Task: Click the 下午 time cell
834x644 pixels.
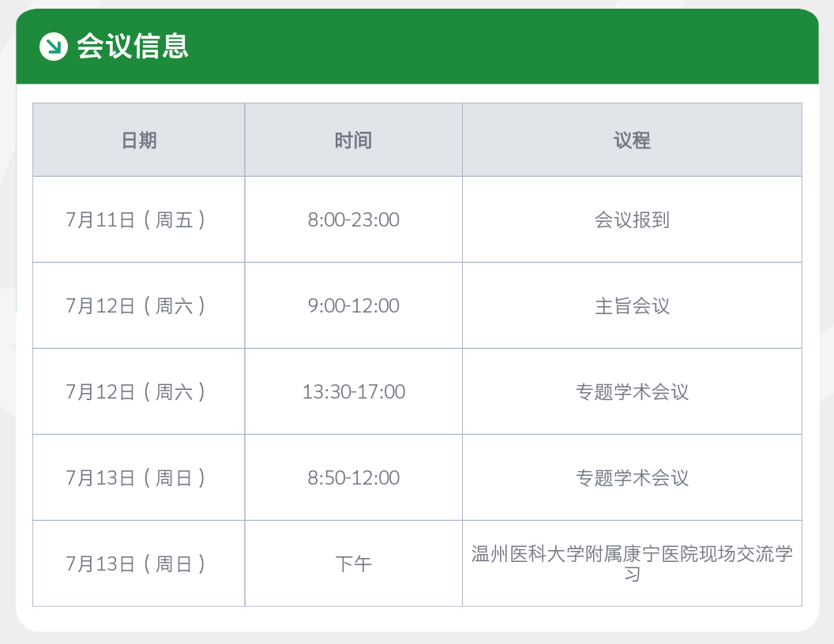Action: click(353, 563)
